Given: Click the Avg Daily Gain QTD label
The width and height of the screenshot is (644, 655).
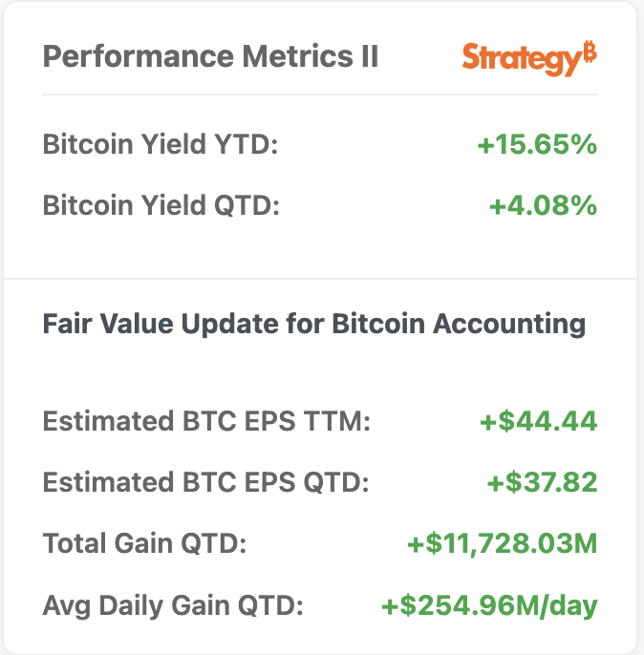Looking at the screenshot, I should pos(173,605).
